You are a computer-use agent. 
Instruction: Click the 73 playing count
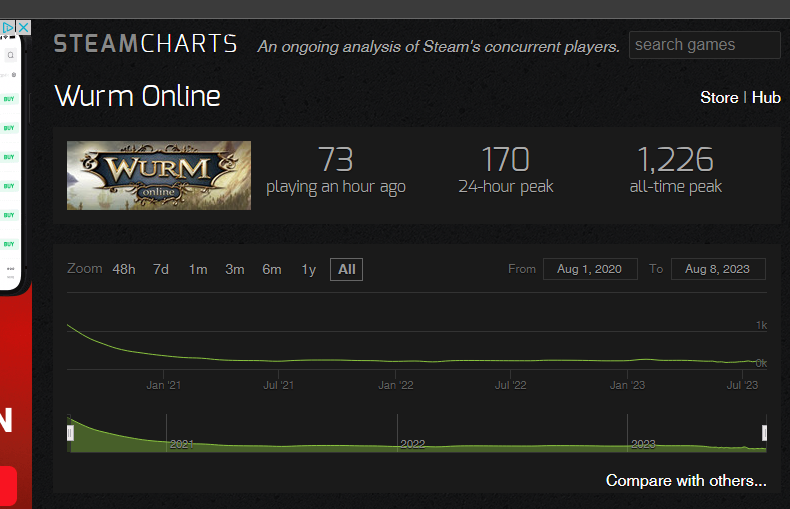click(336, 160)
